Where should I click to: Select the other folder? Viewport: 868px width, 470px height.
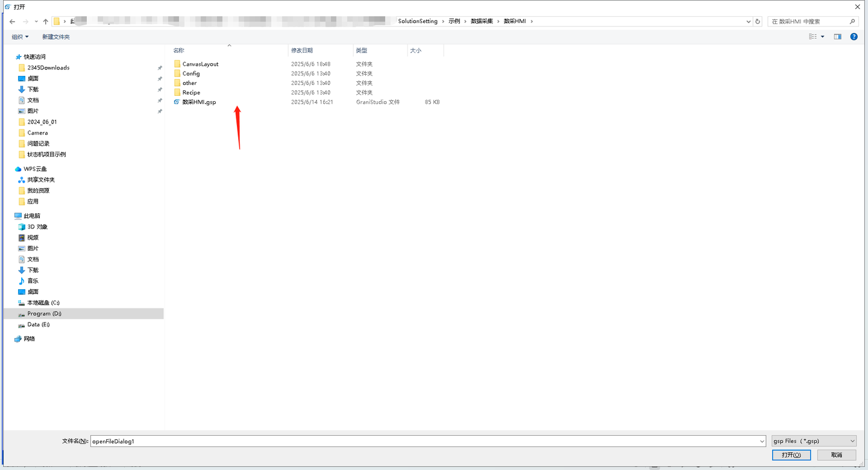[189, 83]
